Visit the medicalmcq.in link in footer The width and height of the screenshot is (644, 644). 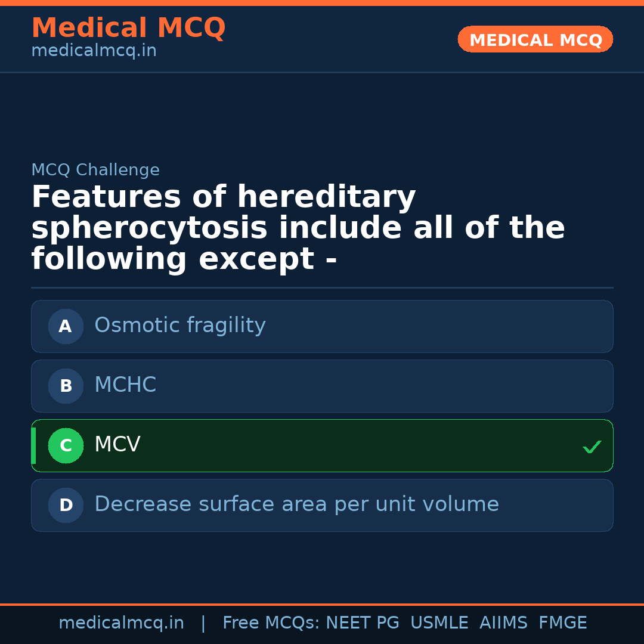(121, 623)
